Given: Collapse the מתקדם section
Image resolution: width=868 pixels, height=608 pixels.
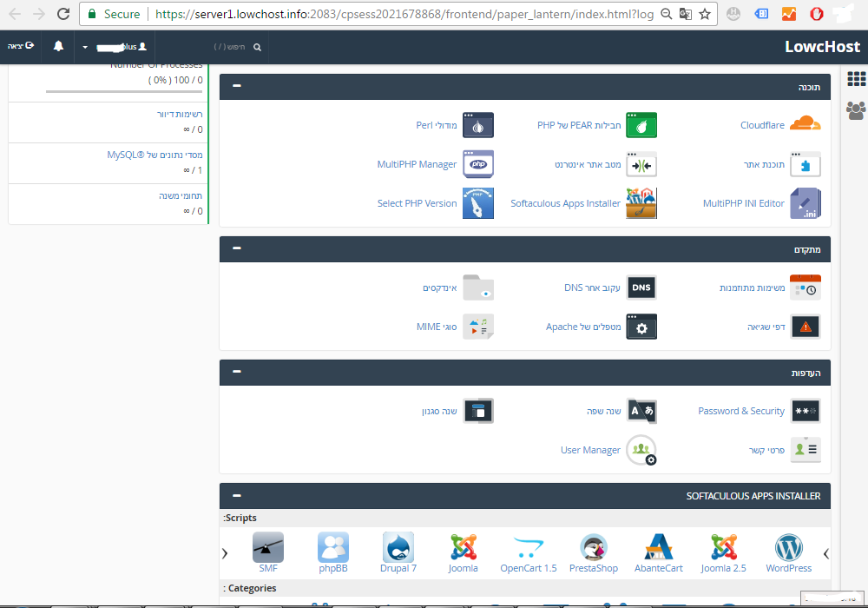Looking at the screenshot, I should 237,249.
